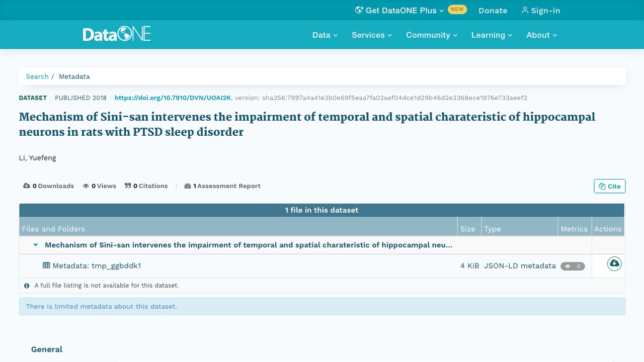Expand the Community dropdown menu
The image size is (644, 362).
coord(432,35)
